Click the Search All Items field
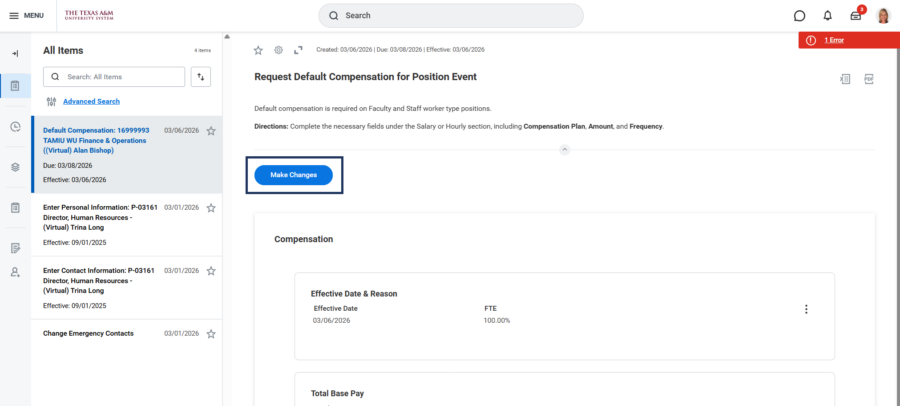The width and height of the screenshot is (900, 406). pyautogui.click(x=114, y=77)
